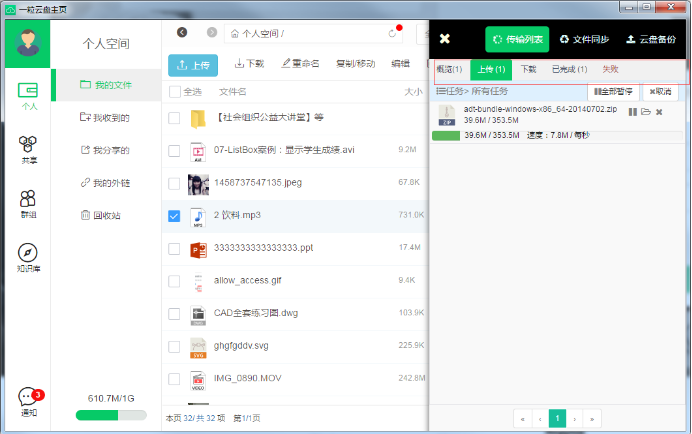Click the 全部暂停 (Pause all) button
Screen dimensions: 692x434
pyautogui.click(x=615, y=91)
